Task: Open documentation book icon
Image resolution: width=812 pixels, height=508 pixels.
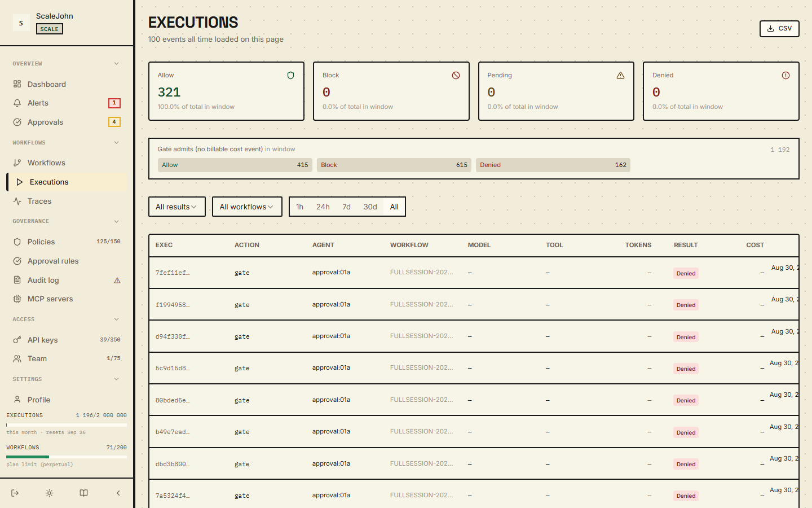Action: (83, 493)
